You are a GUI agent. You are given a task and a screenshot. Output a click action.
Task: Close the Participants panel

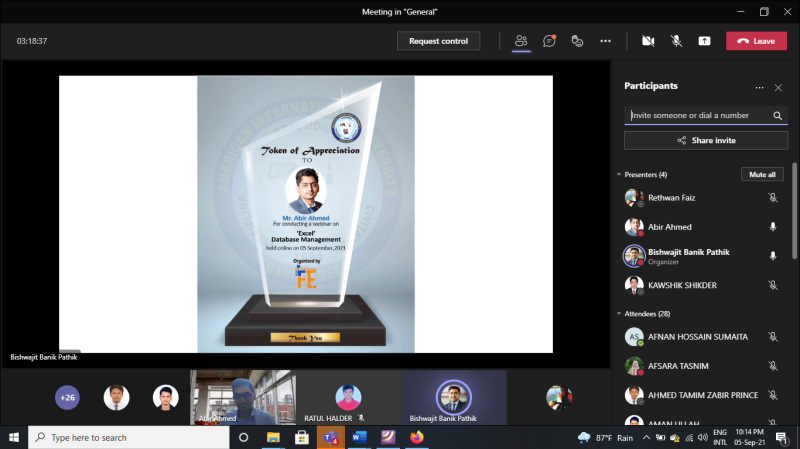[779, 87]
